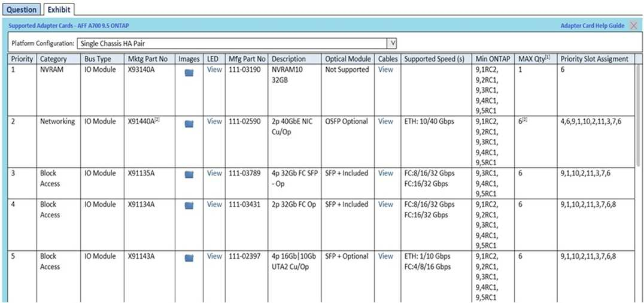This screenshot has width=644, height=303.
Task: Open the Adapter Card Help Guide link
Action: tap(592, 26)
